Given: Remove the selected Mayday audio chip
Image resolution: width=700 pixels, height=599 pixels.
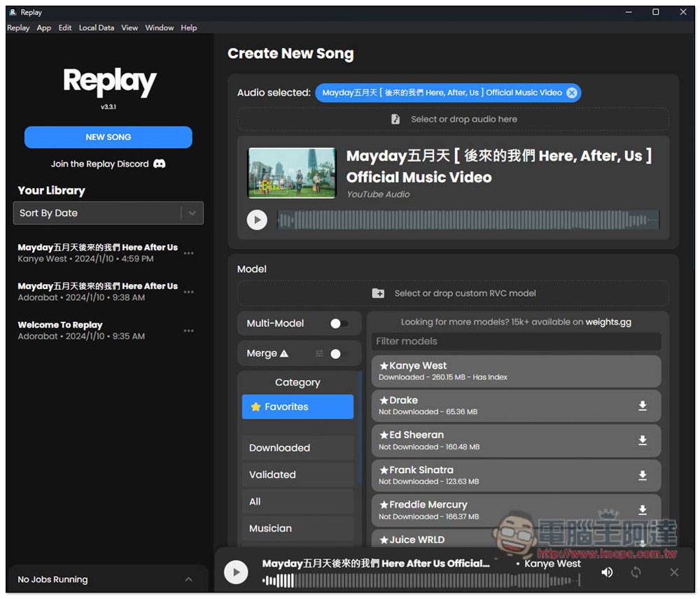Looking at the screenshot, I should coord(573,92).
